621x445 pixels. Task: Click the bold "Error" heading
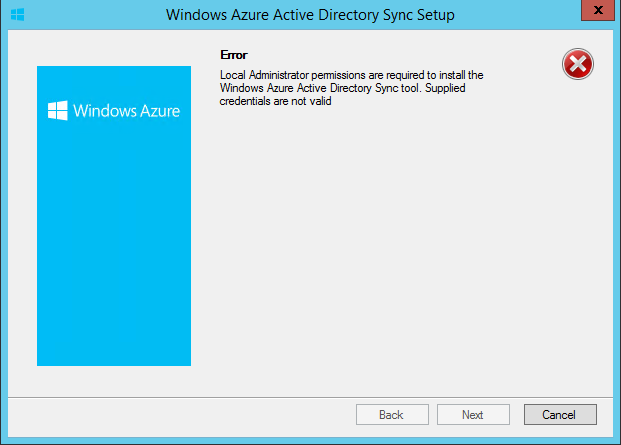click(234, 55)
